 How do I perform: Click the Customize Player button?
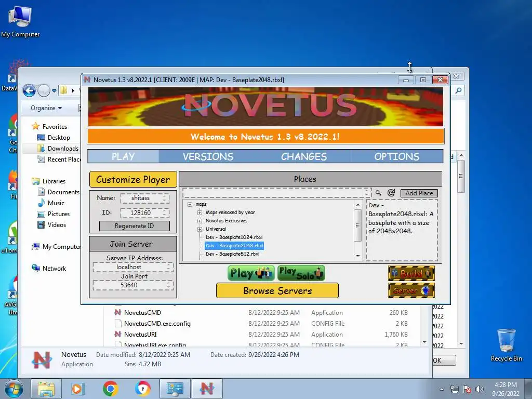(x=133, y=179)
